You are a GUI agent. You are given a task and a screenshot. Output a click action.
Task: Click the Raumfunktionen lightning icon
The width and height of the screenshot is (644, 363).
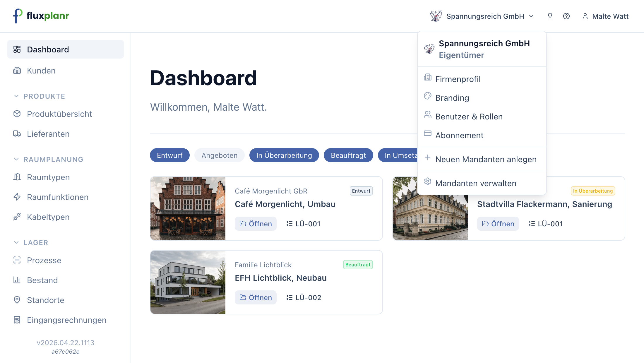click(17, 197)
